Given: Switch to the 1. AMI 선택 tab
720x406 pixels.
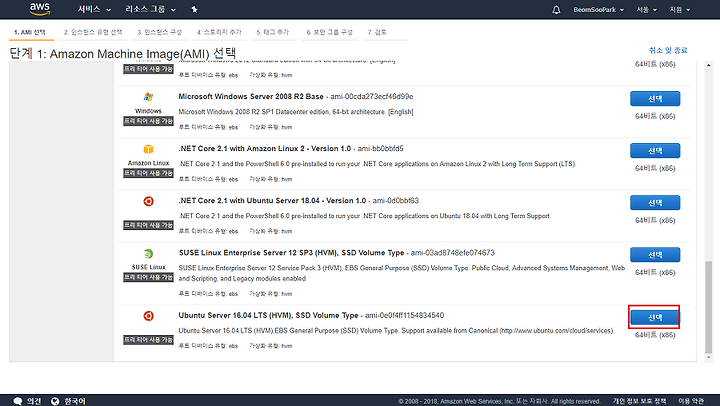Looking at the screenshot, I should (30, 32).
